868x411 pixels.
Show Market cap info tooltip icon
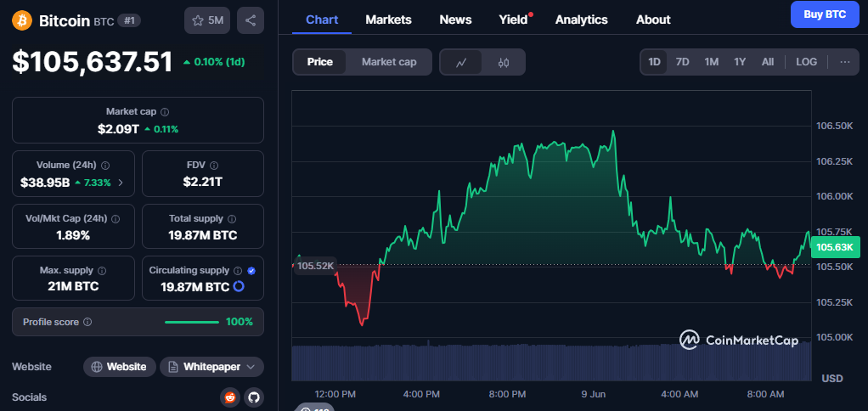tap(165, 112)
